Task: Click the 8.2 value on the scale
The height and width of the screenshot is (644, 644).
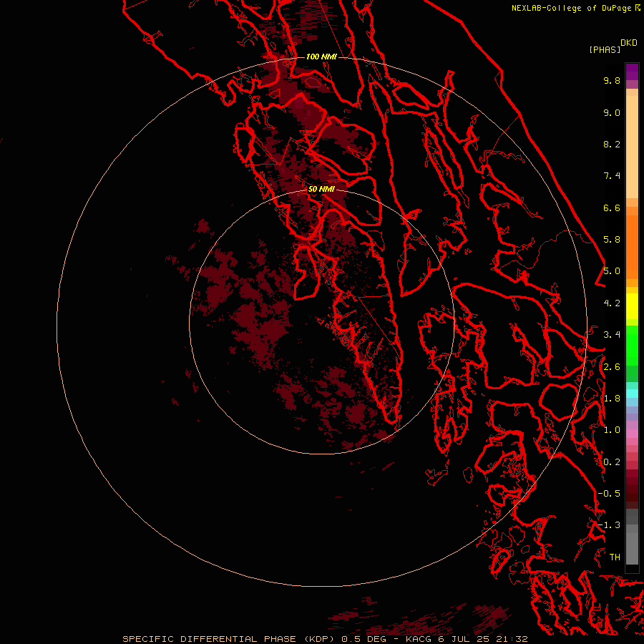Action: pos(612,144)
